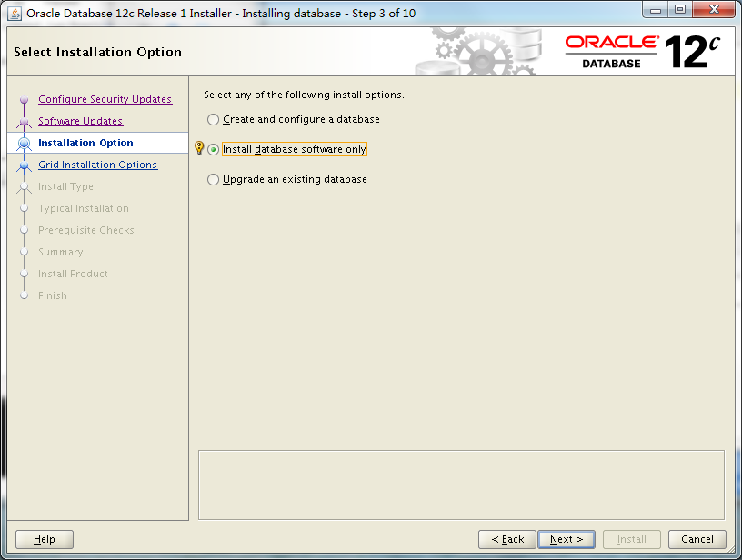Click the empty message area at bottom
The width and height of the screenshot is (742, 560).
click(461, 485)
